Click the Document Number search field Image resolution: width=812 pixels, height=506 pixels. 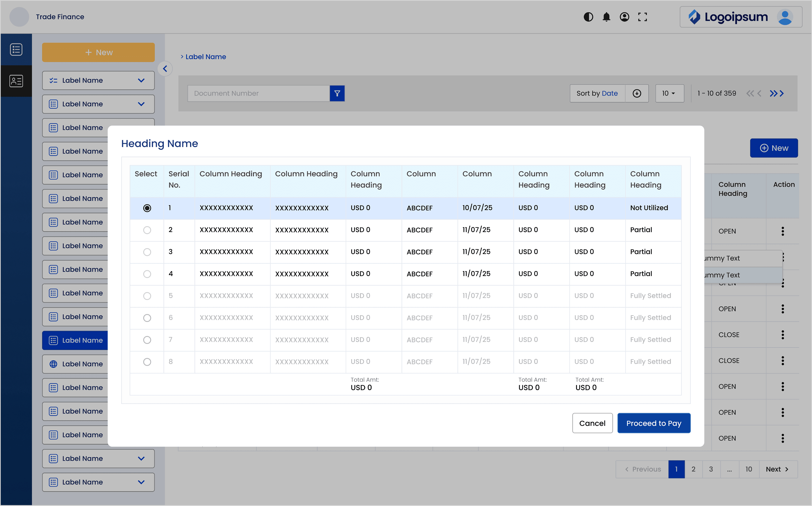pyautogui.click(x=258, y=93)
